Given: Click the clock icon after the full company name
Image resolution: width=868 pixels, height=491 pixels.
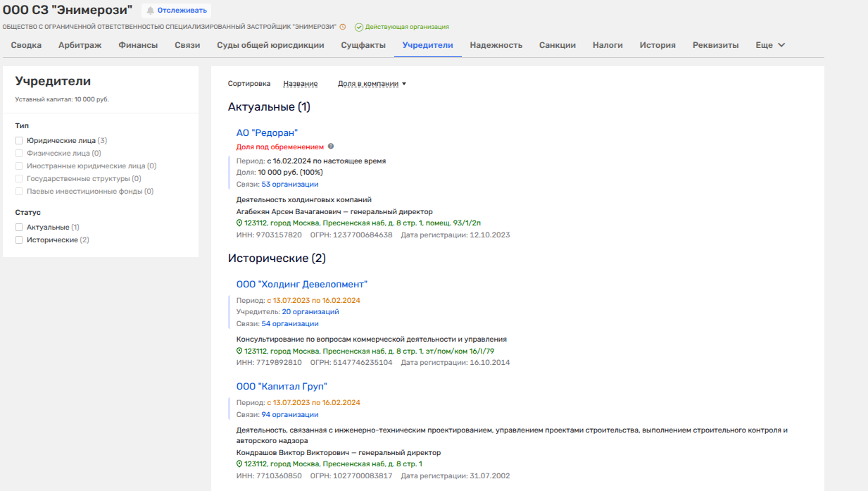Looking at the screenshot, I should click(x=343, y=27).
